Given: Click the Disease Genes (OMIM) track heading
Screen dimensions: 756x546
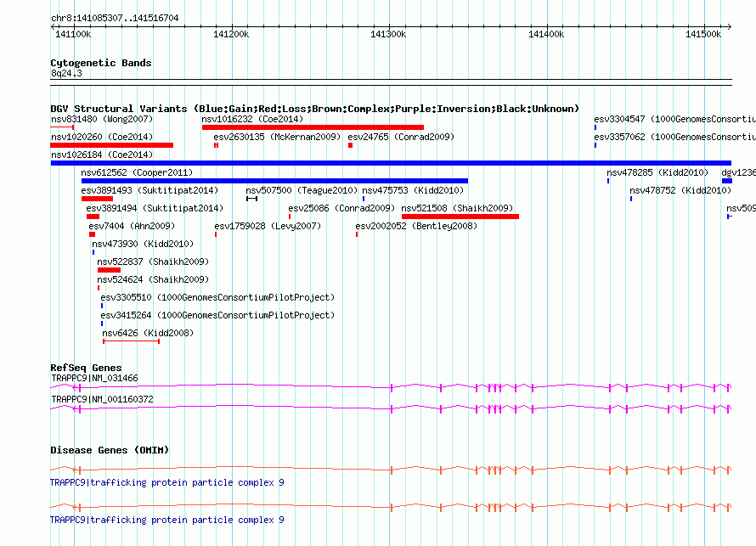Looking at the screenshot, I should (110, 450).
